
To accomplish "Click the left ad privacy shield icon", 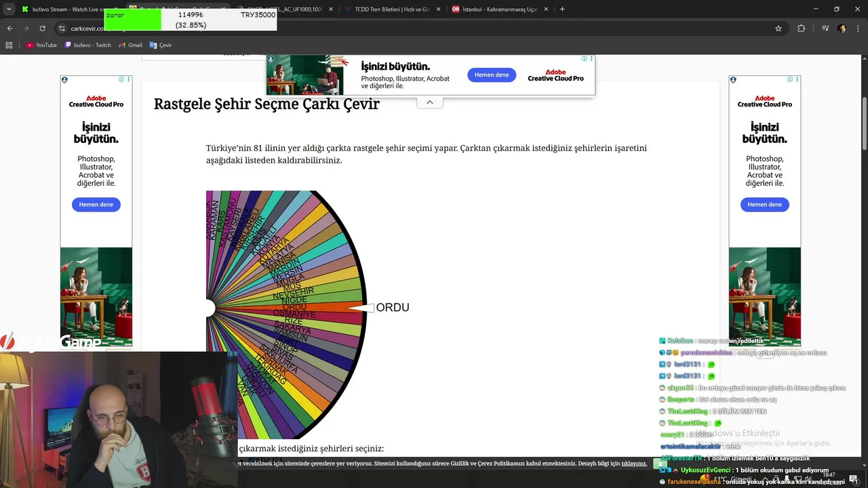I will click(64, 80).
